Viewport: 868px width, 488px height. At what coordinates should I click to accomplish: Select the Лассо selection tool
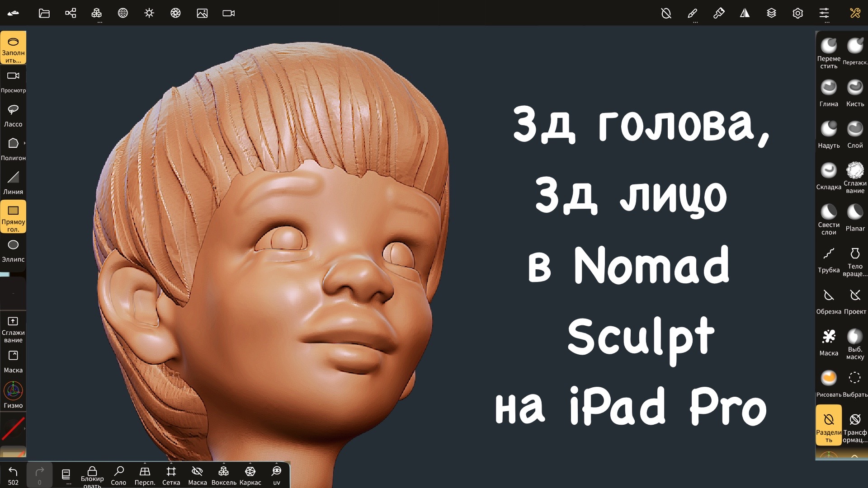point(14,110)
